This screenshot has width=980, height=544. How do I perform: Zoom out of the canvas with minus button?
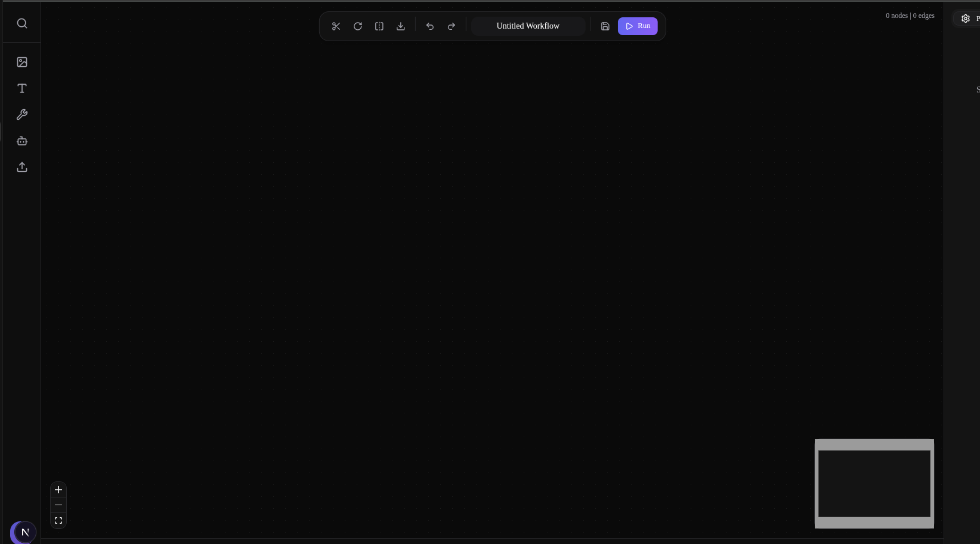click(58, 505)
